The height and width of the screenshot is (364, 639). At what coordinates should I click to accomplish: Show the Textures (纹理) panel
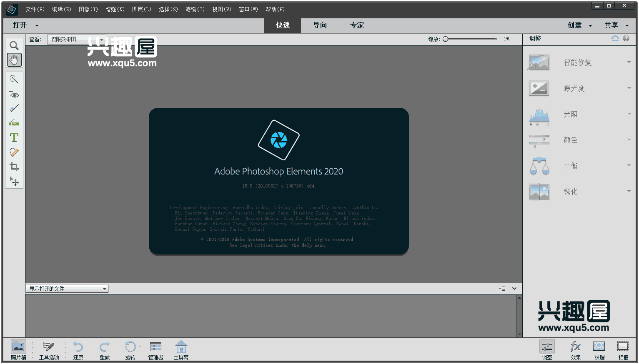[599, 349]
